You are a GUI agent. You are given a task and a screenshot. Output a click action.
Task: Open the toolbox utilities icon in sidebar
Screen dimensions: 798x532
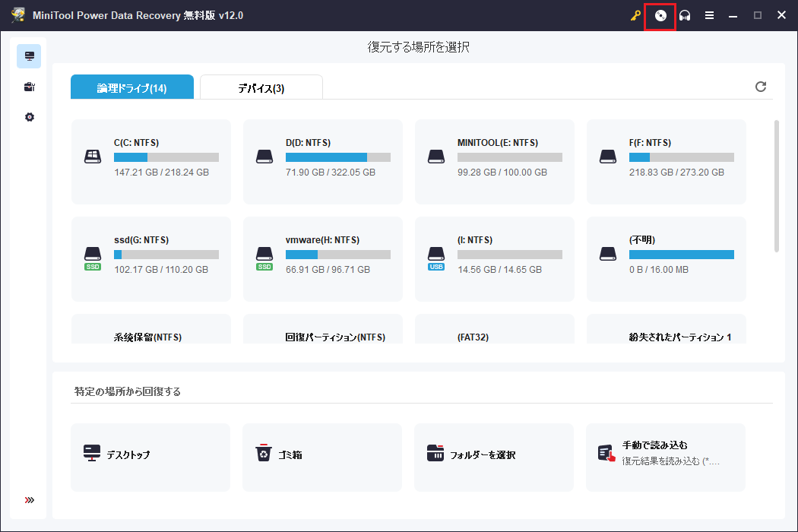[29, 87]
